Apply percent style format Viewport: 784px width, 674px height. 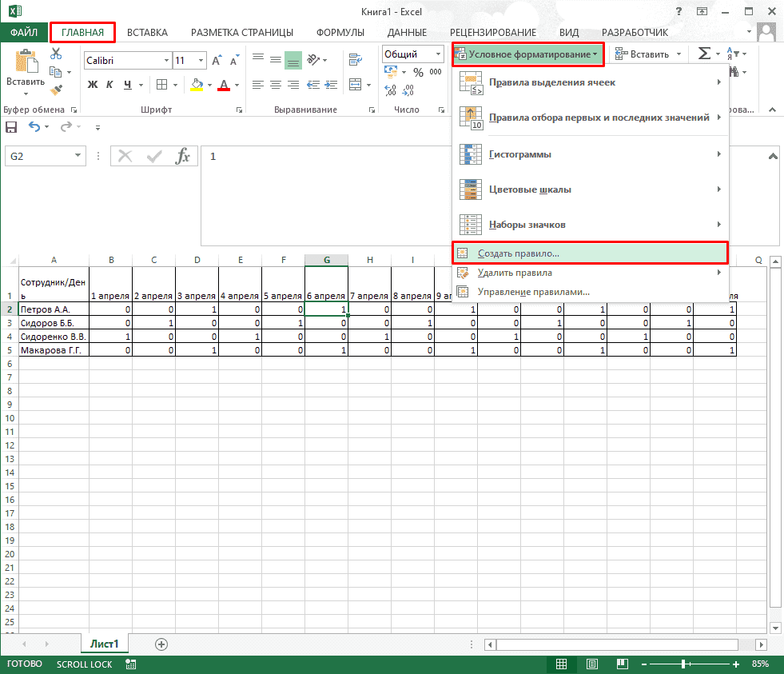pos(419,72)
